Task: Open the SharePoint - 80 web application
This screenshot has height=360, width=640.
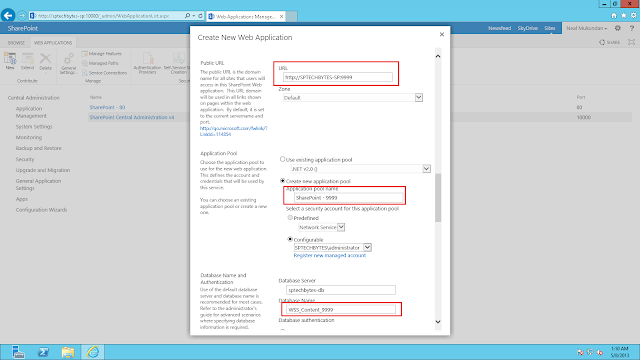Action: [107, 107]
